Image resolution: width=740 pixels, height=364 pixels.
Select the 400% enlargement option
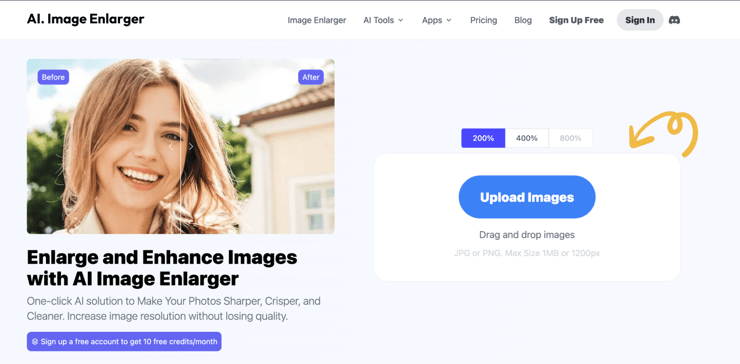click(x=527, y=138)
